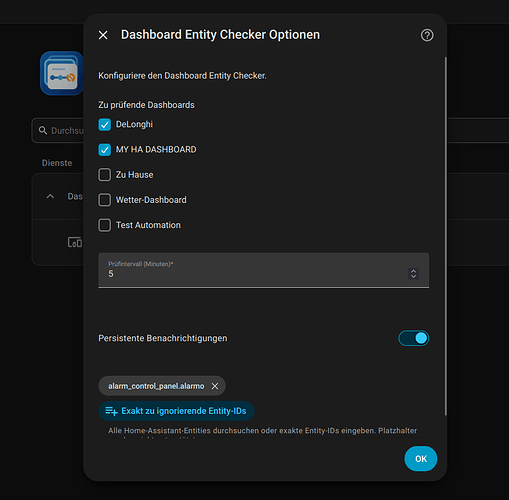This screenshot has width=509, height=500.
Task: Collapse the service entry chevron
Action: tap(50, 196)
